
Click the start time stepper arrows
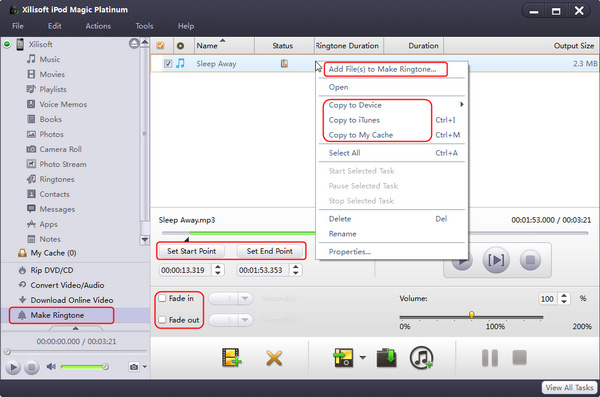point(218,270)
